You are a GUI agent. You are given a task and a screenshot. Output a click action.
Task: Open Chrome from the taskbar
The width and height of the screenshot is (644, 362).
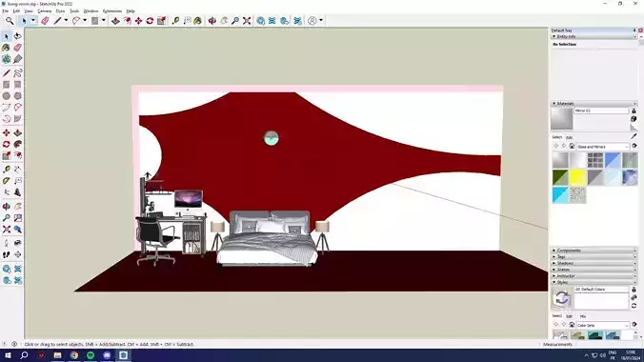coord(74,355)
